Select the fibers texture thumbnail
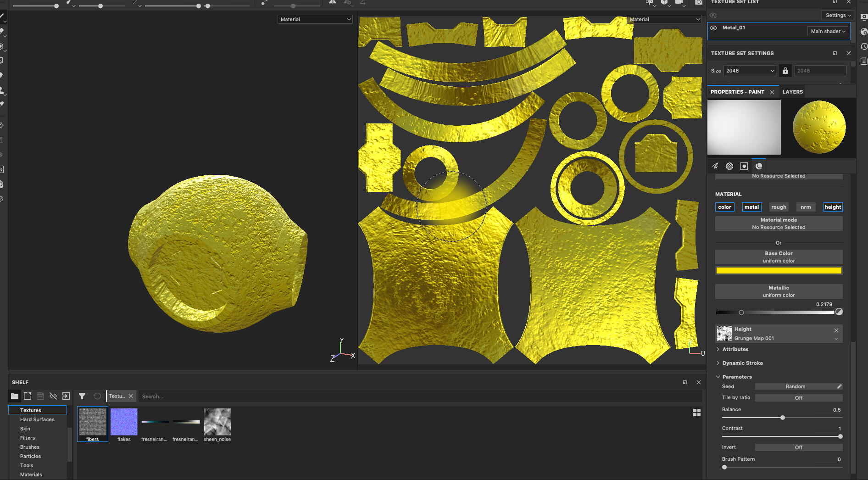The height and width of the screenshot is (480, 868). tap(93, 424)
